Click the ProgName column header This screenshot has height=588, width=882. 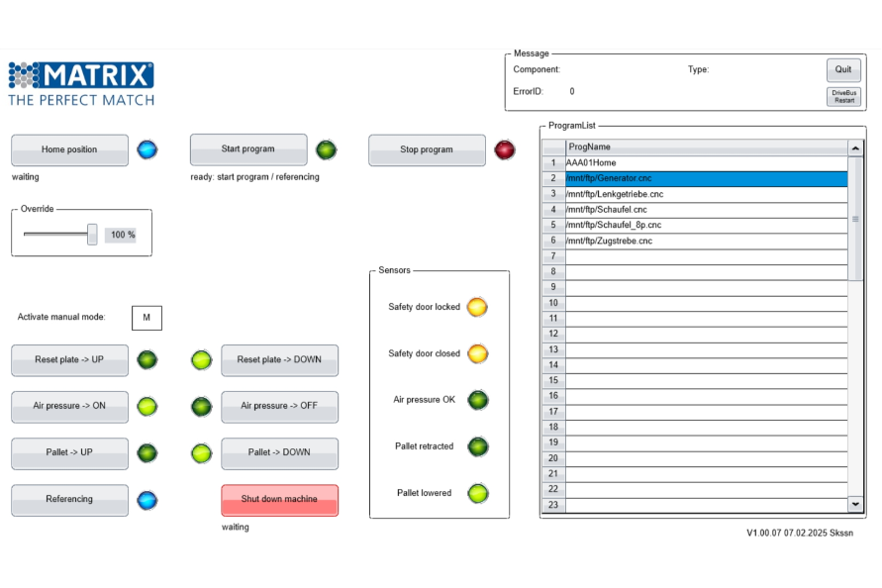point(706,147)
